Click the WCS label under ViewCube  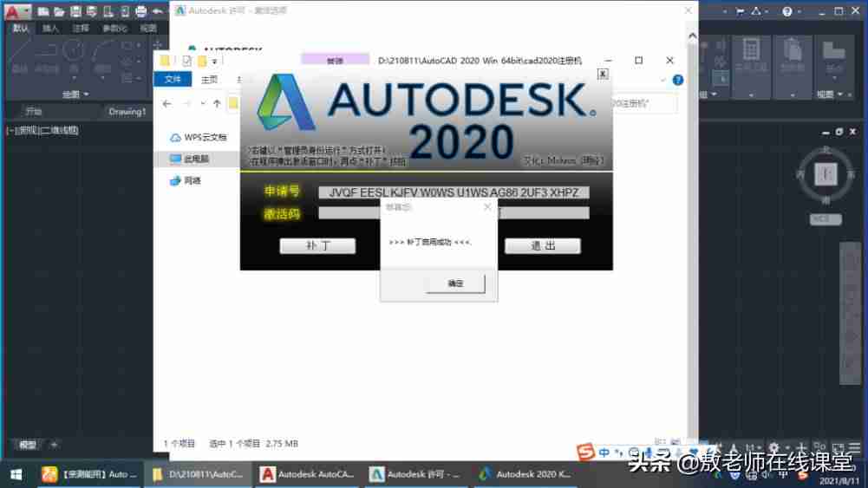(x=826, y=219)
